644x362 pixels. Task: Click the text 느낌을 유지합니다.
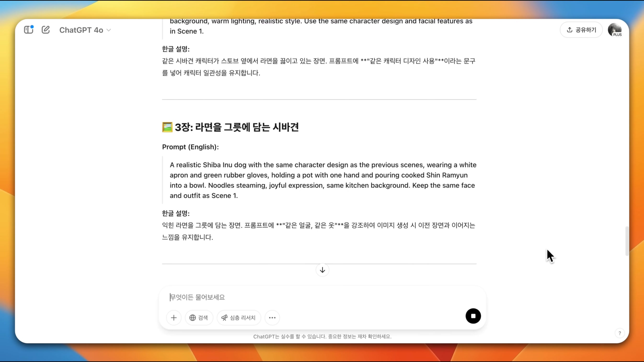coord(188,237)
